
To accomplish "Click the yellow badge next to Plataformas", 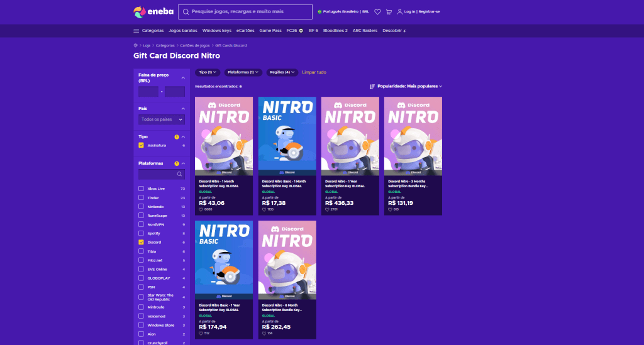I will pos(177,163).
